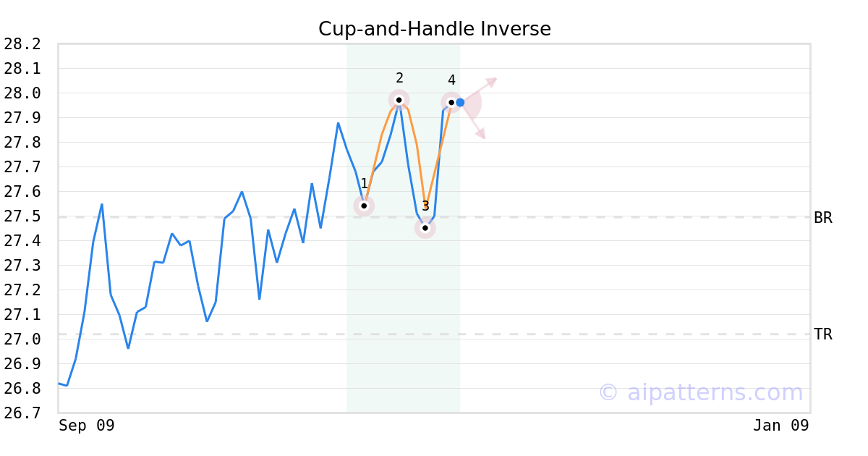This screenshot has height=456, width=868.
Task: Click pattern point marker 1
Action: click(364, 206)
